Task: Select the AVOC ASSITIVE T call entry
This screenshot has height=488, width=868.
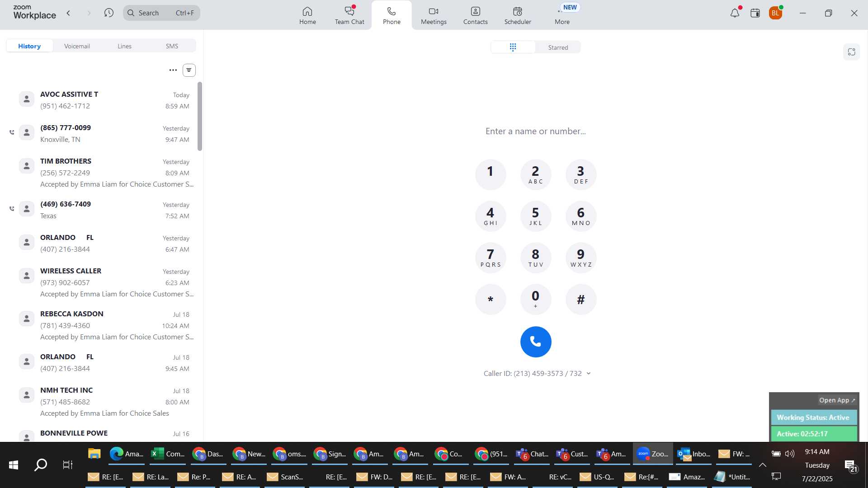Action: (x=102, y=100)
